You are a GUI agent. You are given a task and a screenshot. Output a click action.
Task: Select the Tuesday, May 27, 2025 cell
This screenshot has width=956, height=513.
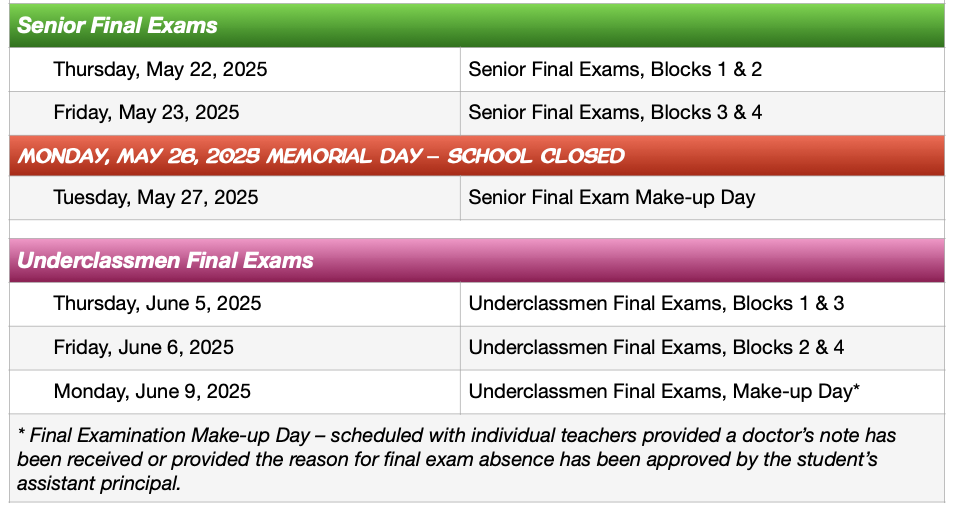235,198
